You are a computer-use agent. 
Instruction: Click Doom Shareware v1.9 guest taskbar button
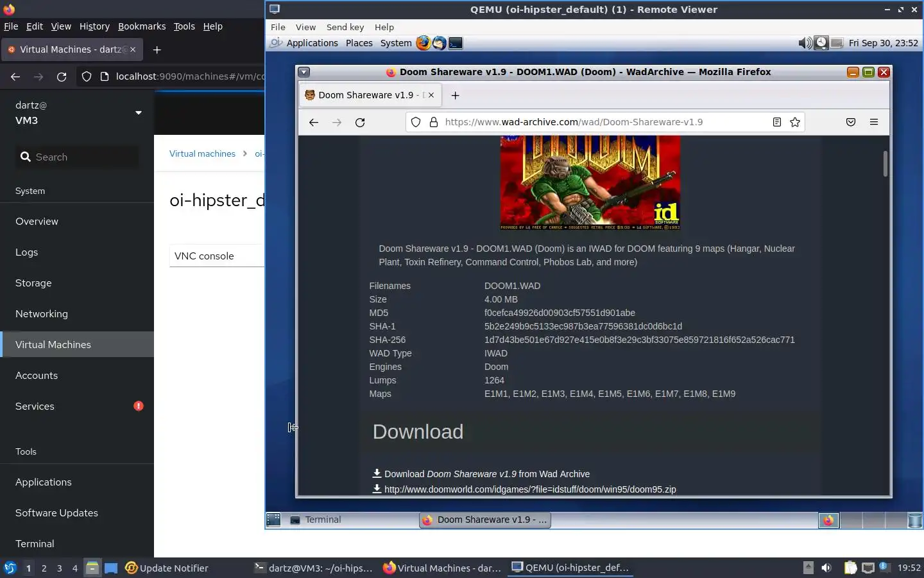485,520
